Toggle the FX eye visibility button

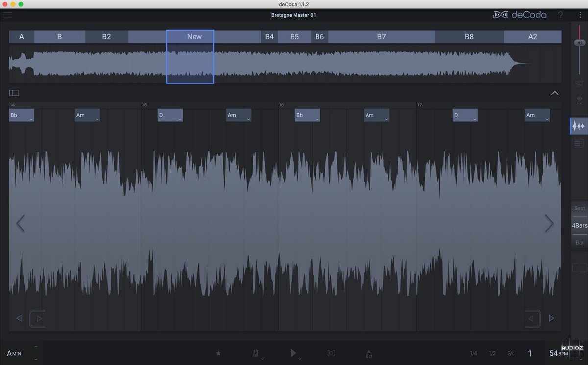(579, 101)
